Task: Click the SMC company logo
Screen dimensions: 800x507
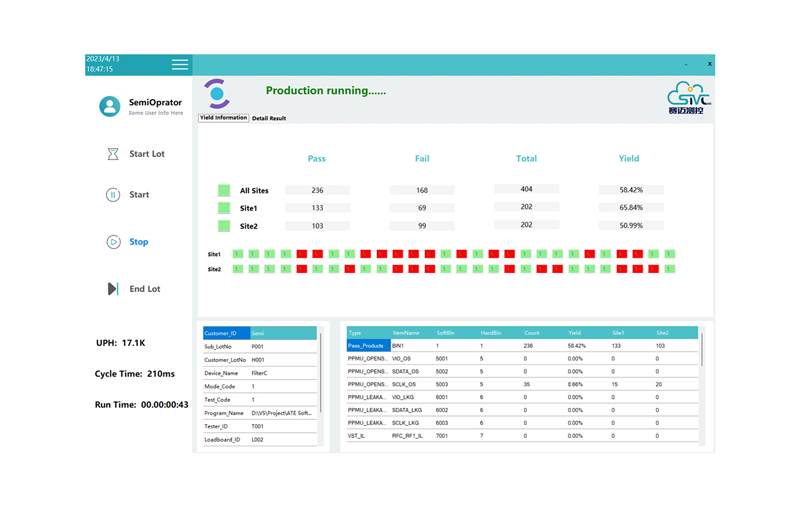Action: tap(688, 97)
